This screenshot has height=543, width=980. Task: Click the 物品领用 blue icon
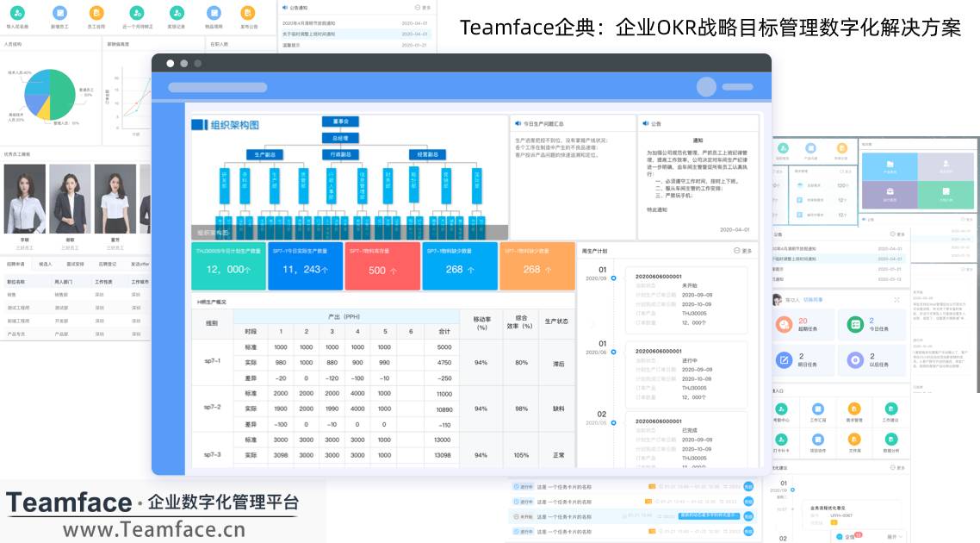point(214,13)
